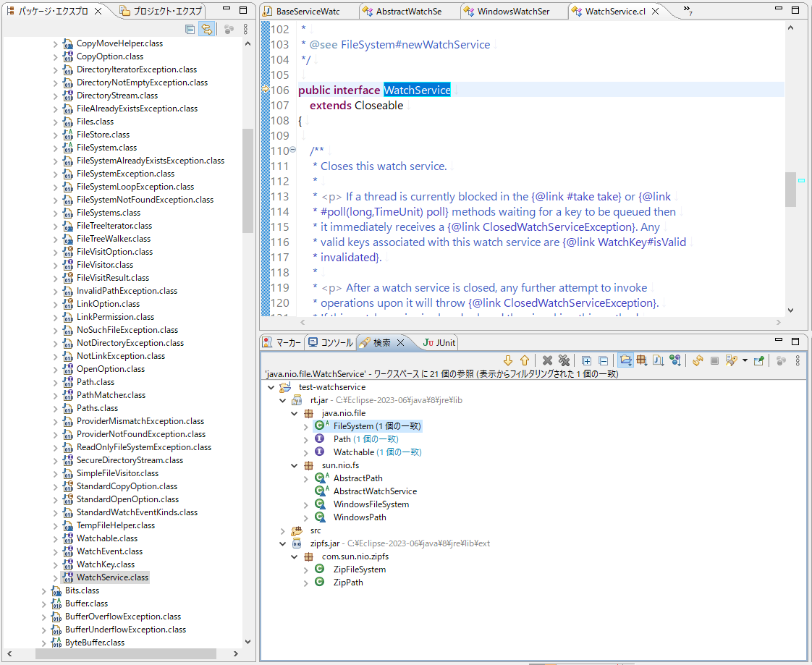This screenshot has width=812, height=665.
Task: Expand the src node in search results
Action: pyautogui.click(x=282, y=530)
